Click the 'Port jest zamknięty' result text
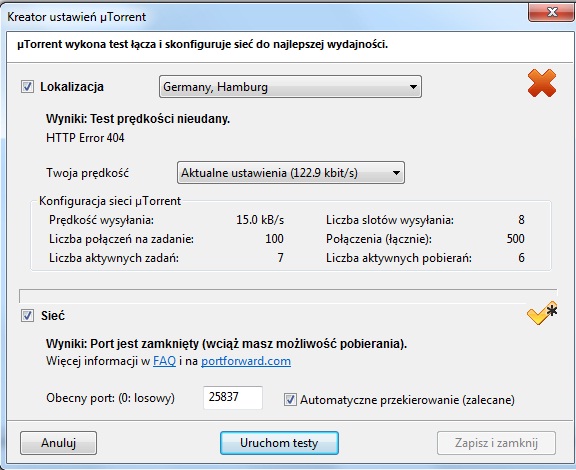Screen dimensions: 576x470 coord(226,344)
